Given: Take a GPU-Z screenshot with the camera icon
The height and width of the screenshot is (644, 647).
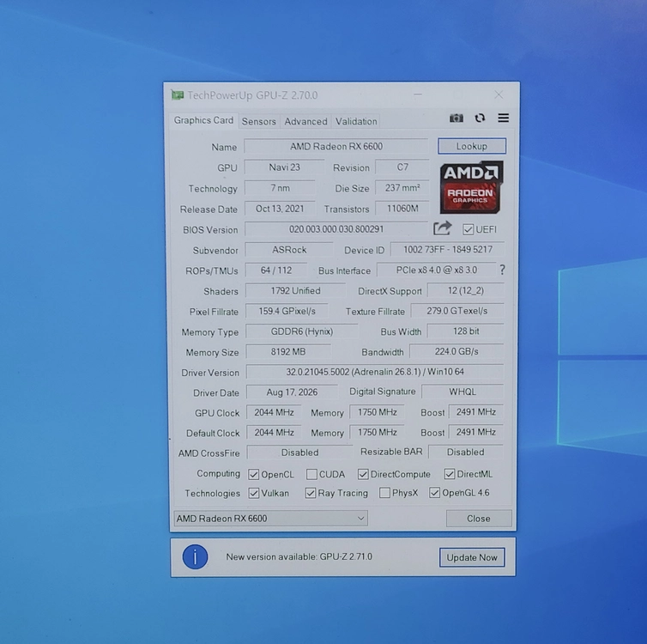Looking at the screenshot, I should click(456, 118).
